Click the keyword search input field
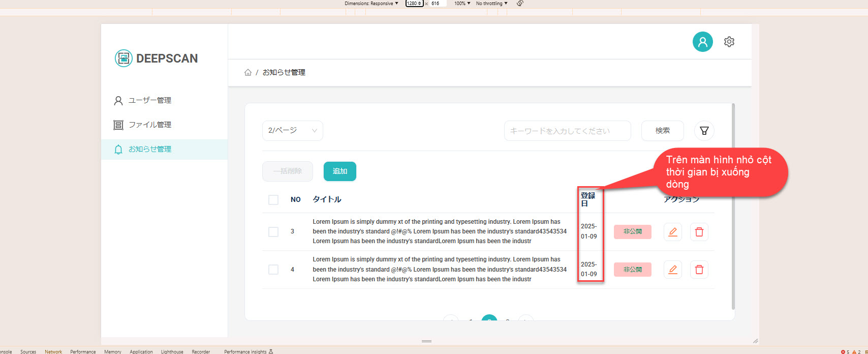The height and width of the screenshot is (354, 868). pyautogui.click(x=567, y=131)
